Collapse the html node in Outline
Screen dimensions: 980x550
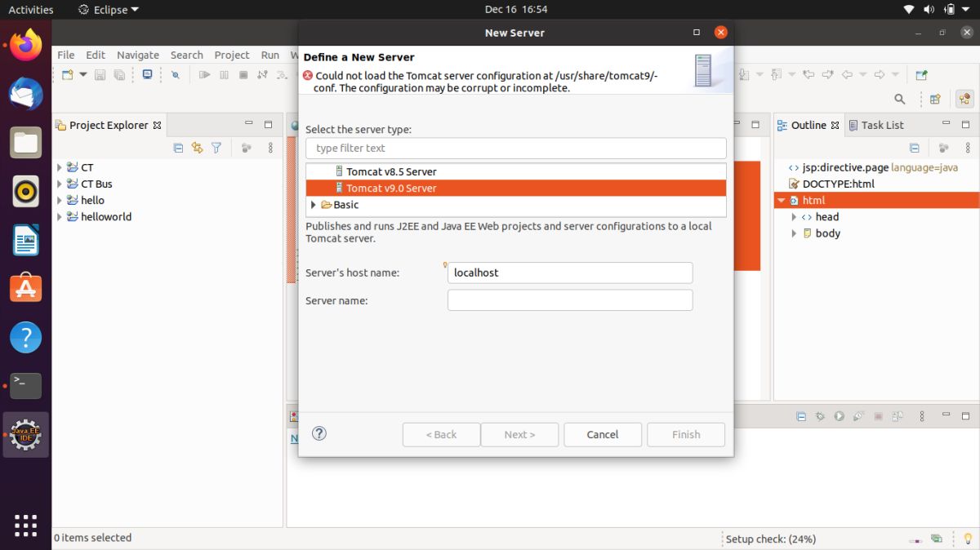[782, 200]
